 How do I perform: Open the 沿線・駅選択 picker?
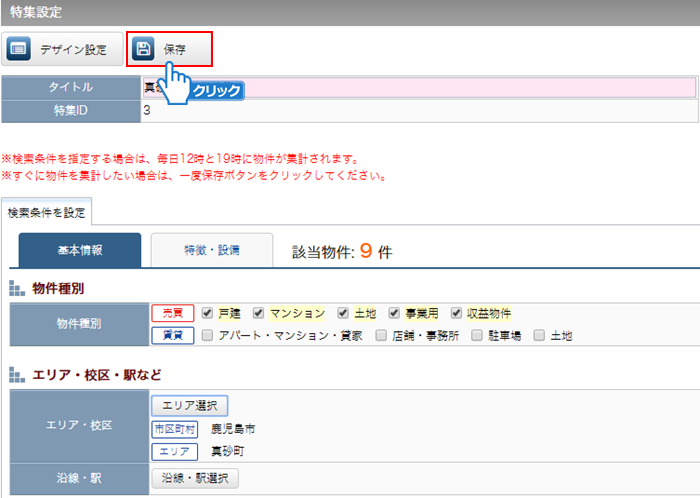click(195, 478)
